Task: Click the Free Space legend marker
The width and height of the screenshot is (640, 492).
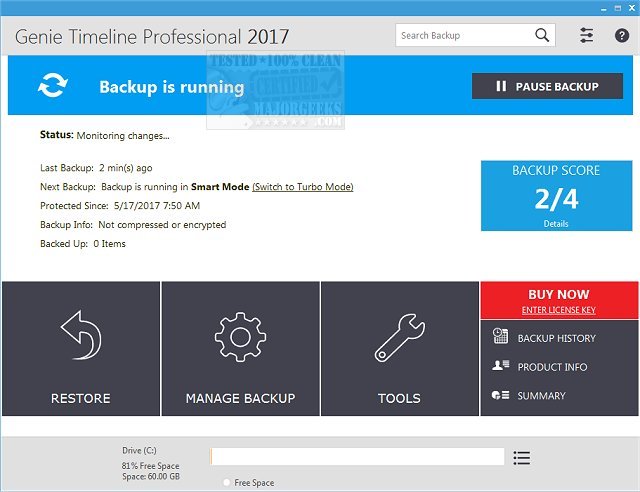Action: click(227, 483)
